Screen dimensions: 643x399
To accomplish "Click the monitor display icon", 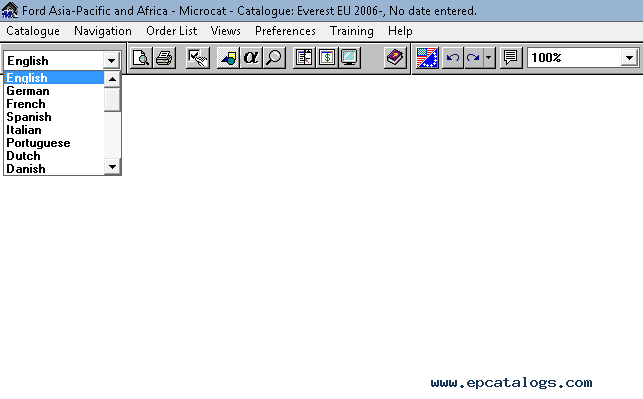I will pos(350,58).
